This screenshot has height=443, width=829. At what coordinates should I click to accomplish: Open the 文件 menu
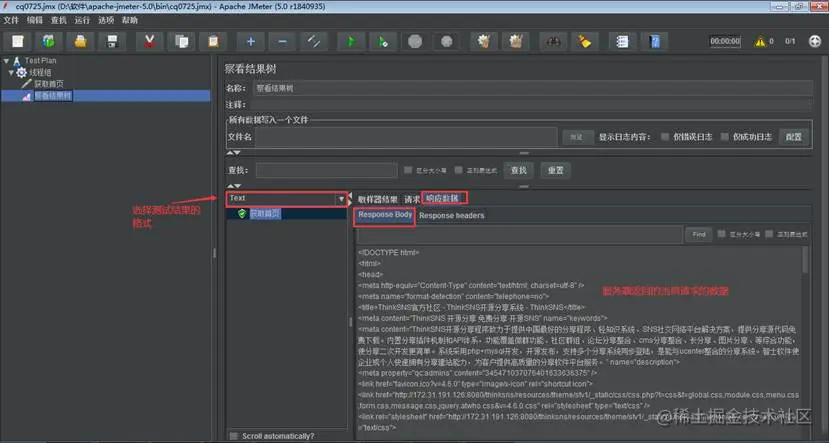pos(11,20)
